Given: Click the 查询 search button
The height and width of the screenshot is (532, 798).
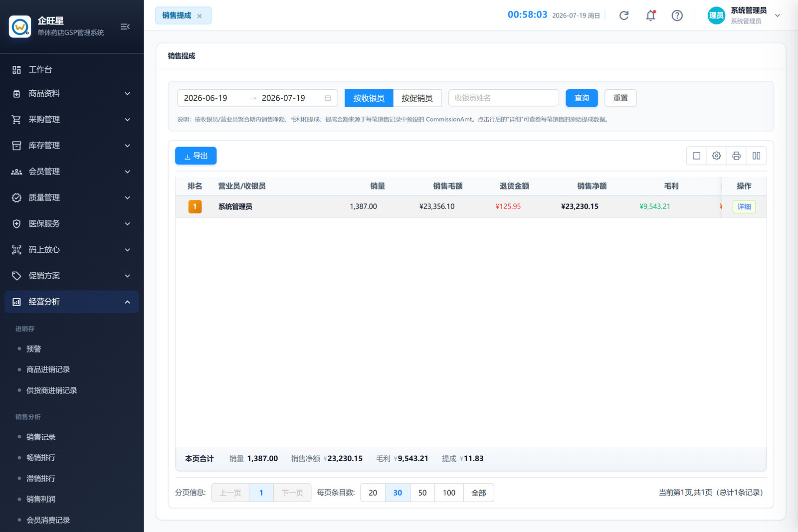Looking at the screenshot, I should [582, 98].
